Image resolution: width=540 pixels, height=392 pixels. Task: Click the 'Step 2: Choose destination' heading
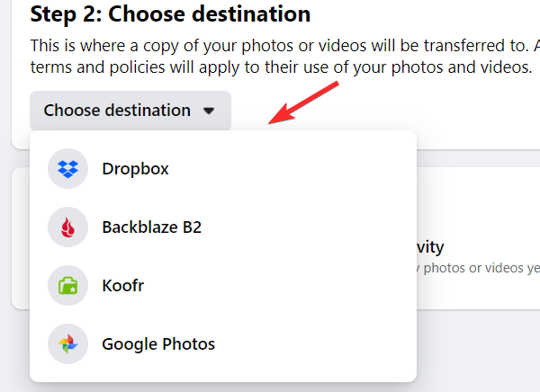[x=170, y=14]
